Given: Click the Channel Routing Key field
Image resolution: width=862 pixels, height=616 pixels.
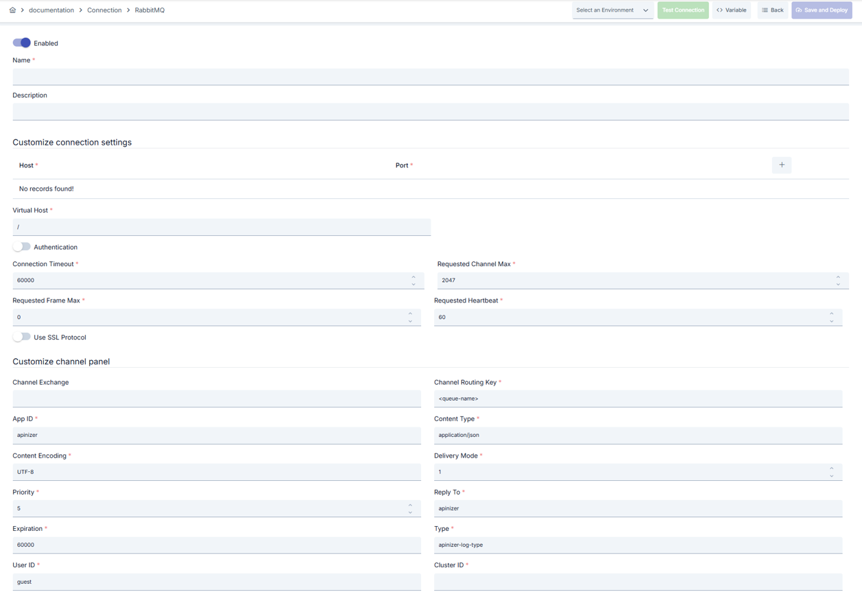Looking at the screenshot, I should [638, 399].
